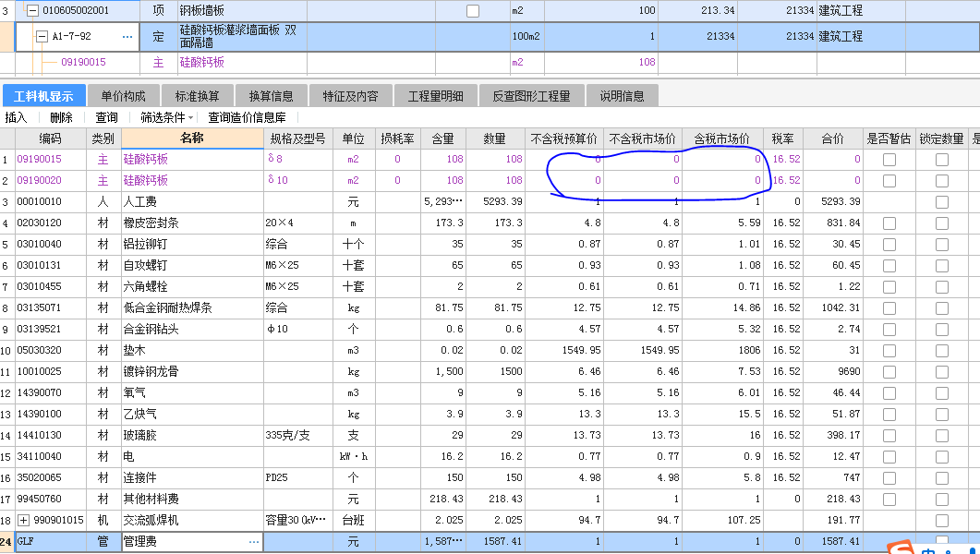This screenshot has height=554, width=980.
Task: Sort by the 编码 column header
Action: (50, 138)
